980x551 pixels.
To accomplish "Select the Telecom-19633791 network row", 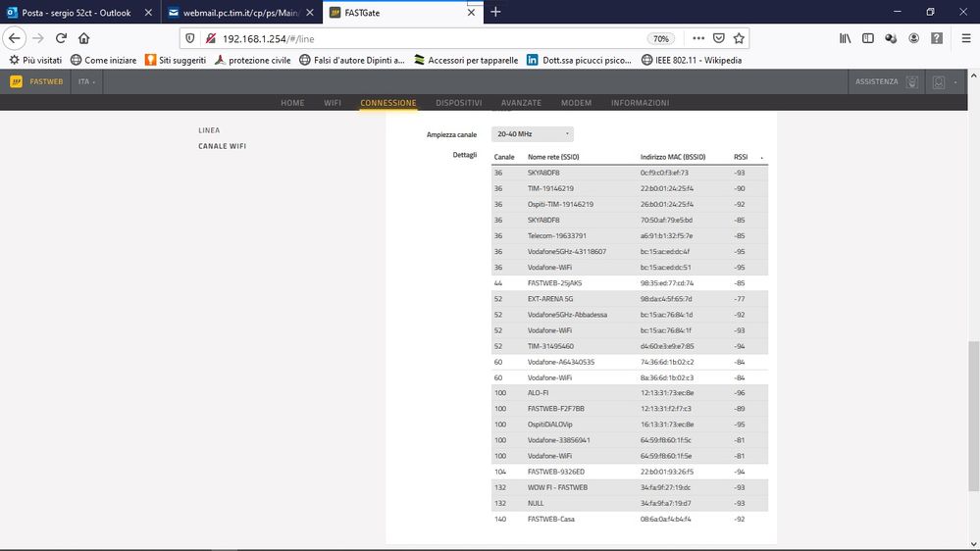I will click(x=630, y=235).
